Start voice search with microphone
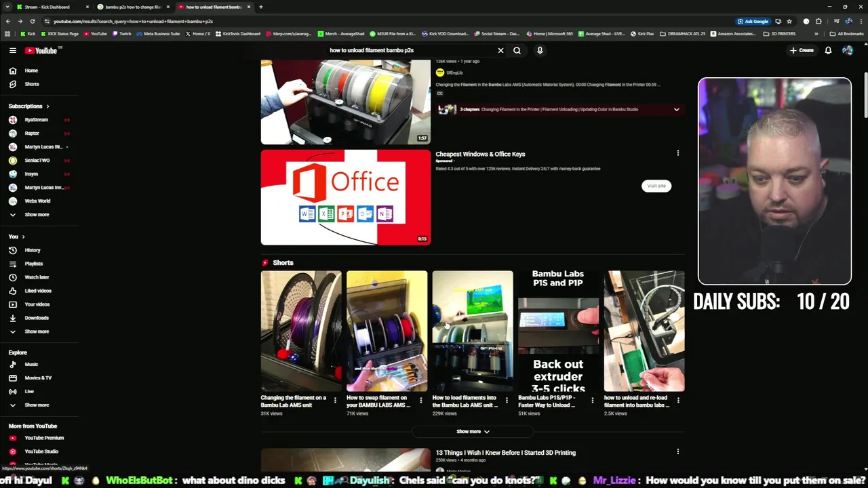Viewport: 868px width, 488px height. (x=540, y=50)
